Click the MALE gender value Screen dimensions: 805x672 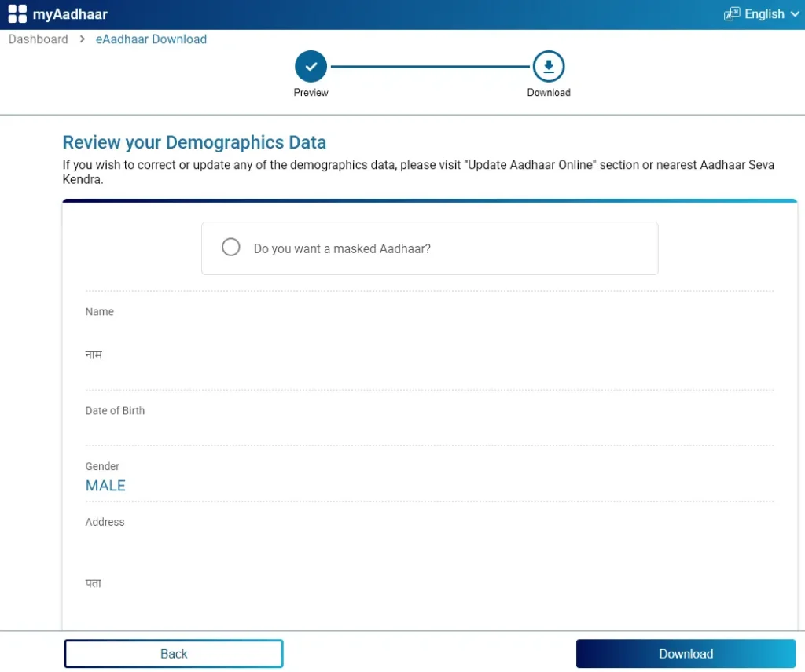coord(105,485)
